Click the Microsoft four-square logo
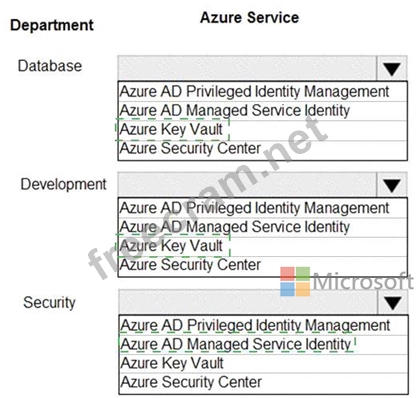This screenshot has height=398, width=416. tap(295, 281)
